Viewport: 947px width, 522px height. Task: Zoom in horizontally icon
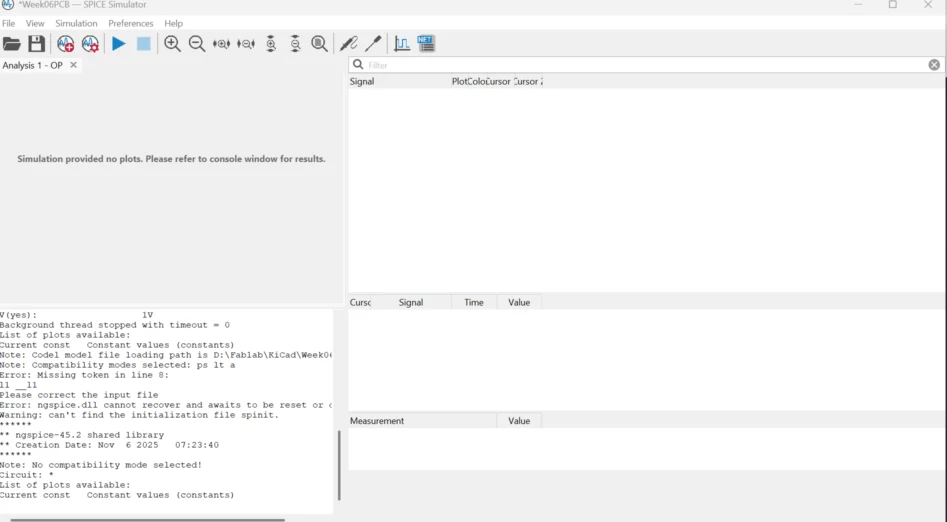tap(221, 44)
